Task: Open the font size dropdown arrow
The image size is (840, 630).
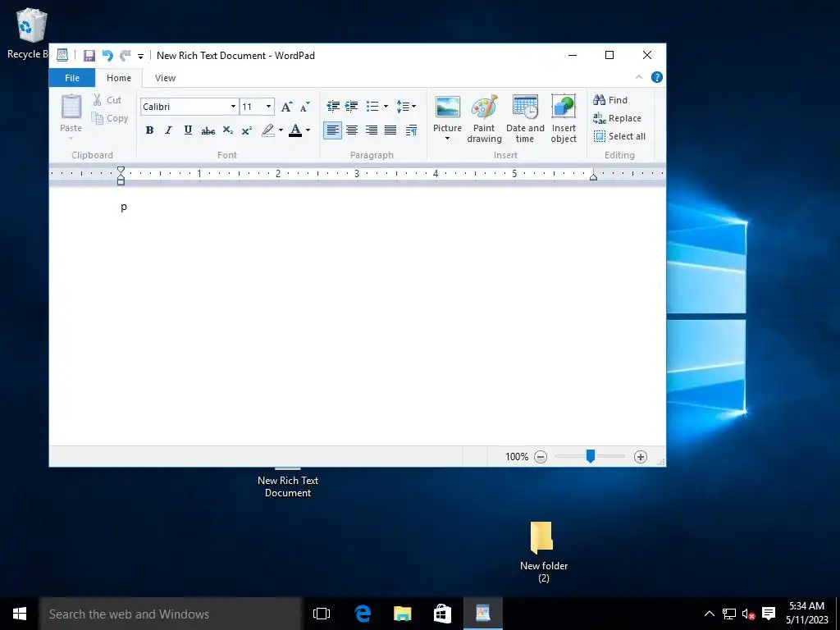Action: coord(269,107)
